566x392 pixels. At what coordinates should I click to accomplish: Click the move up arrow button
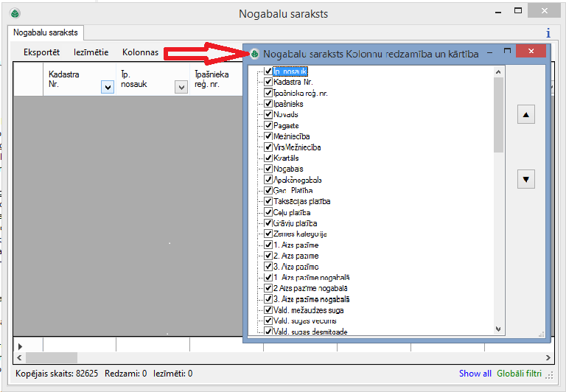(525, 115)
